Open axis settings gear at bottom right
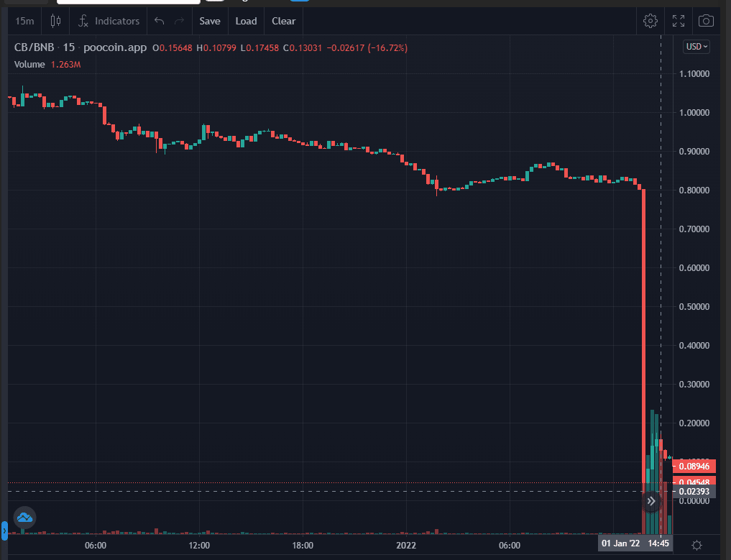This screenshot has width=731, height=560. click(x=696, y=545)
